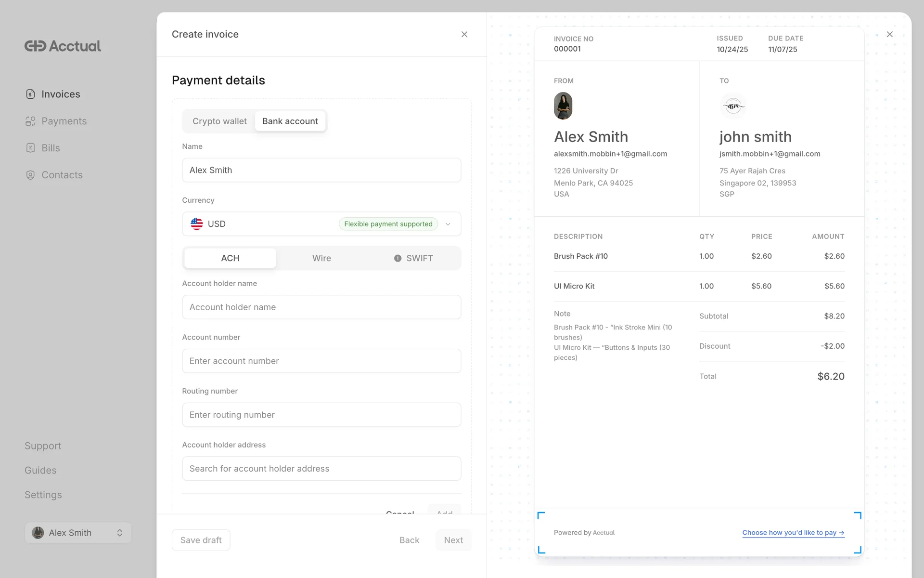924x578 pixels.
Task: Click Choose how you'd like to pay link
Action: pos(793,532)
